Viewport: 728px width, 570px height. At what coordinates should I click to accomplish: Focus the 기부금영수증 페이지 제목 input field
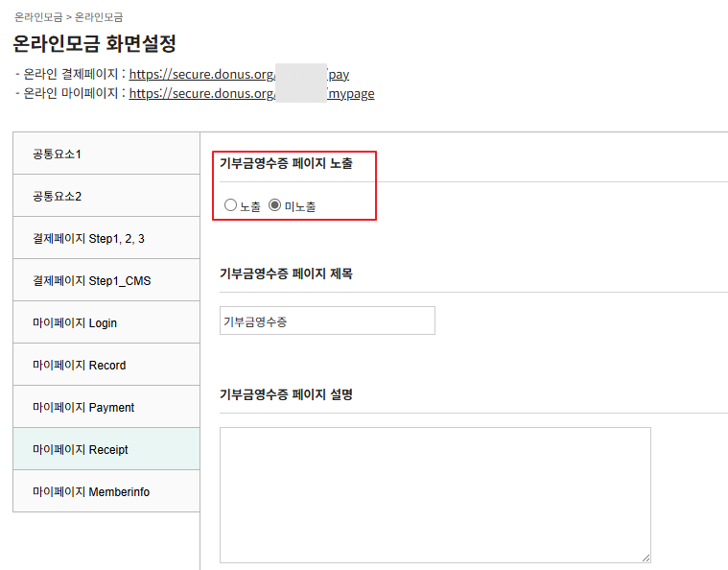(x=327, y=321)
